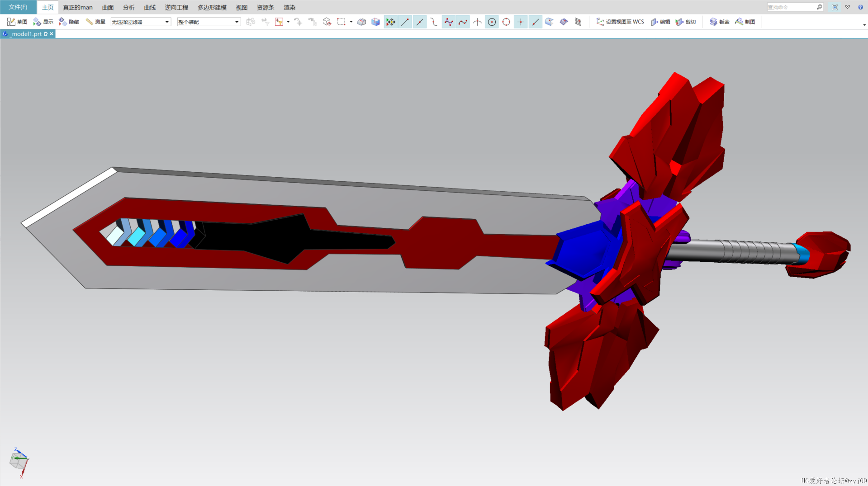868x486 pixels.
Task: Toggle full screen mode icon
Action: 835,7
